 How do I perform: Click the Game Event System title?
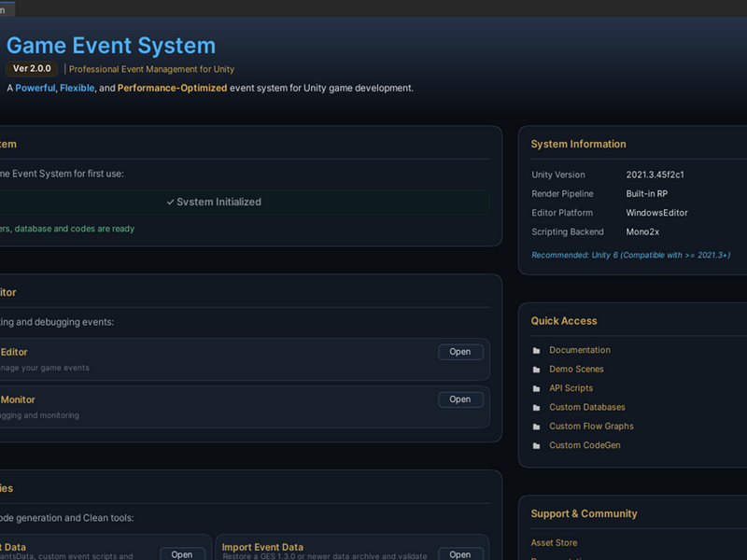111,46
